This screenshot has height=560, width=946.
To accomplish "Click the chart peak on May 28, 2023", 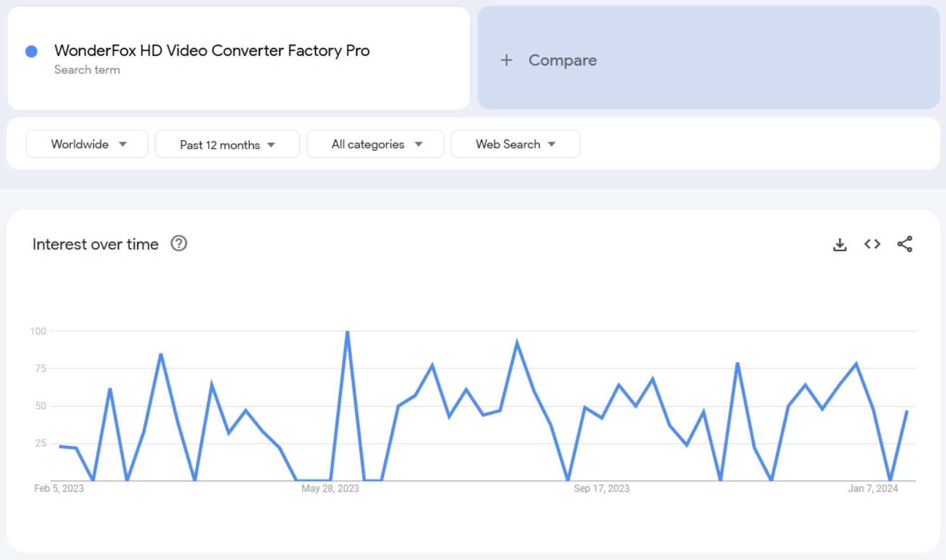I will [x=347, y=331].
